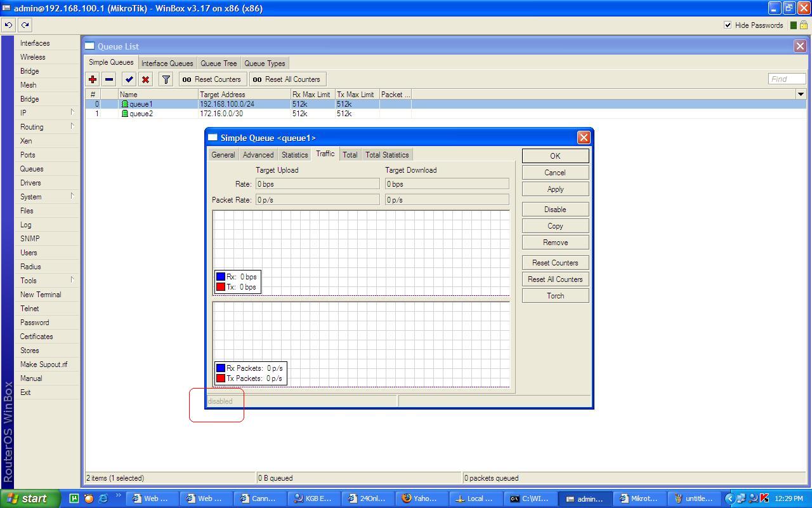This screenshot has height=508, width=812.
Task: Click Reset Counters in the dialog
Action: [555, 263]
